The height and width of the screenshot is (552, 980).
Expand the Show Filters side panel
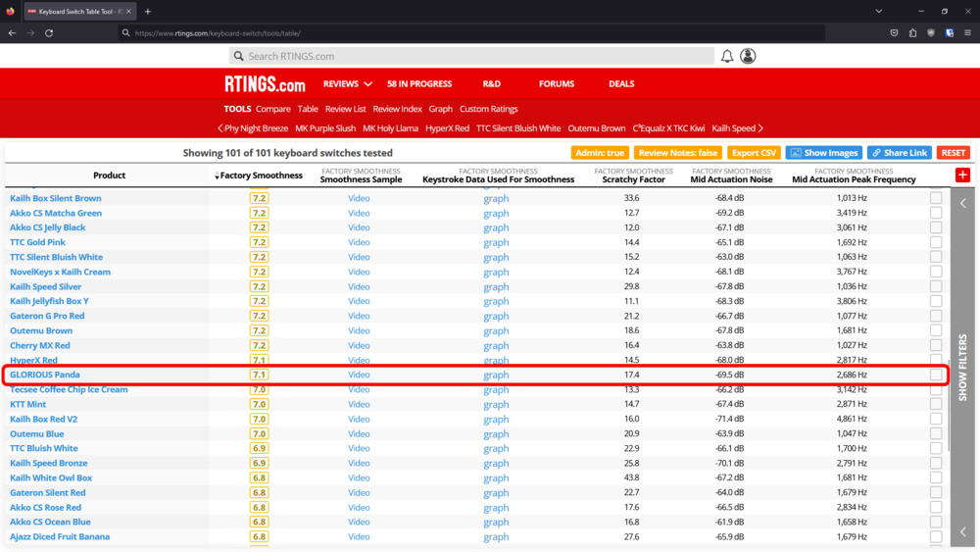click(962, 368)
